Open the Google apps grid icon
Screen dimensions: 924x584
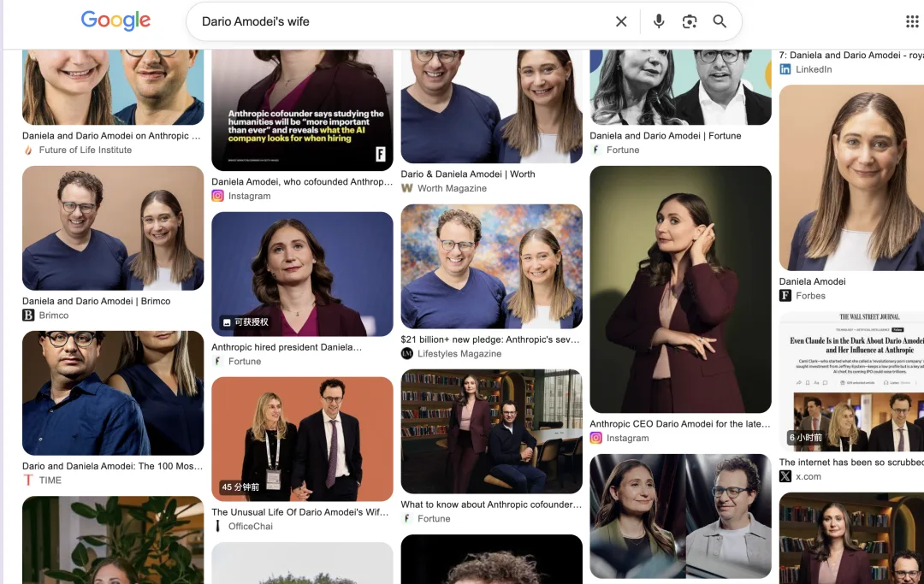pos(912,21)
